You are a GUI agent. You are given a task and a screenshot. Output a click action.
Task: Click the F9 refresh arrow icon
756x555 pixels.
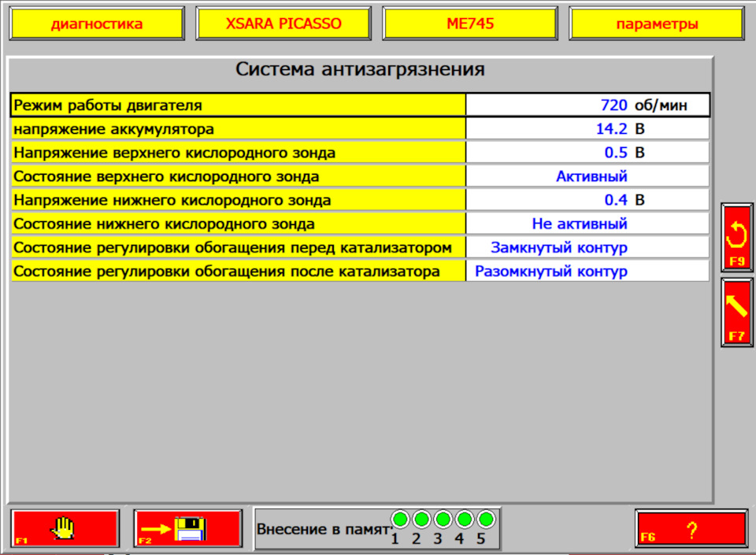click(736, 236)
